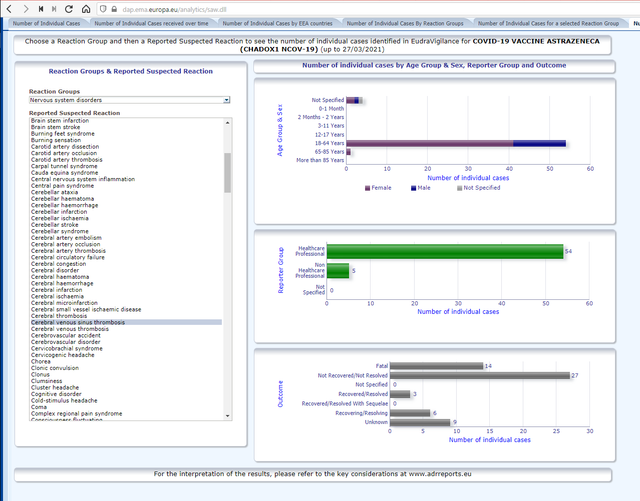Go forward with the browser forward arrow

click(26, 9)
